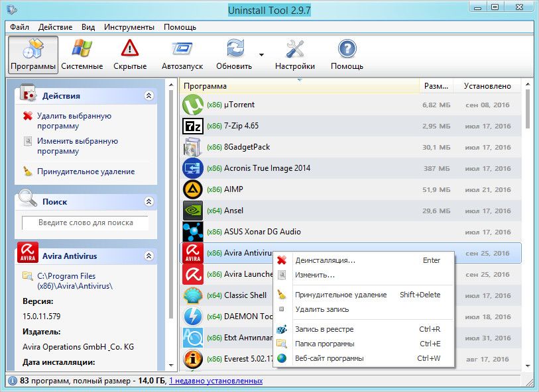Select the µTorrent icon in list
This screenshot has height=392, width=539.
pyautogui.click(x=192, y=105)
